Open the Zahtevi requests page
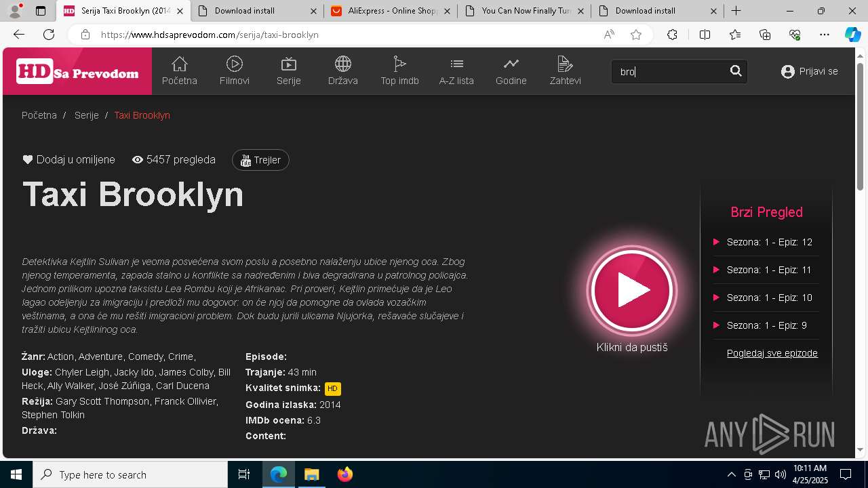The height and width of the screenshot is (488, 868). point(565,71)
